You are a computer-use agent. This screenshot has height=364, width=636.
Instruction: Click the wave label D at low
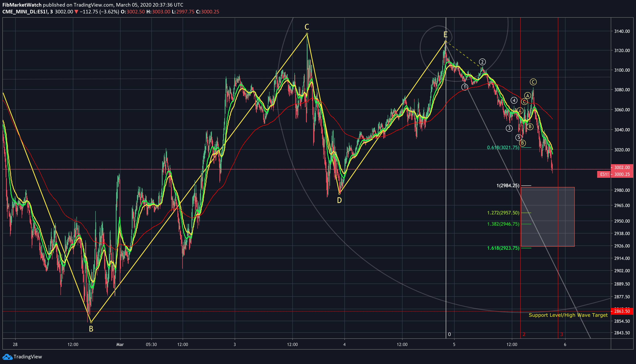tap(339, 200)
